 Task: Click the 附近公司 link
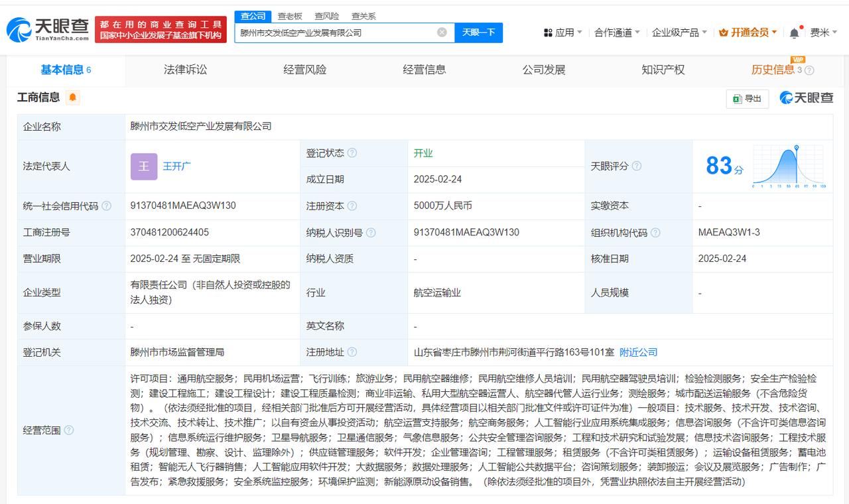638,352
